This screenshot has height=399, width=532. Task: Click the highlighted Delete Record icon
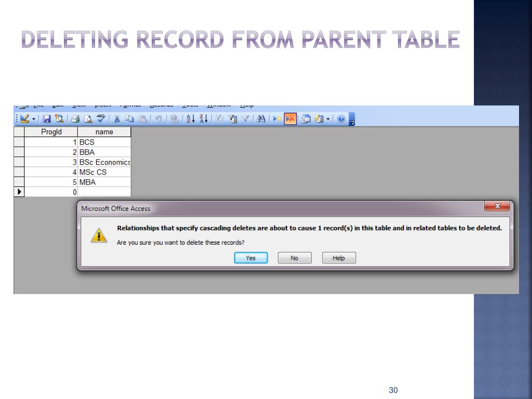[290, 119]
